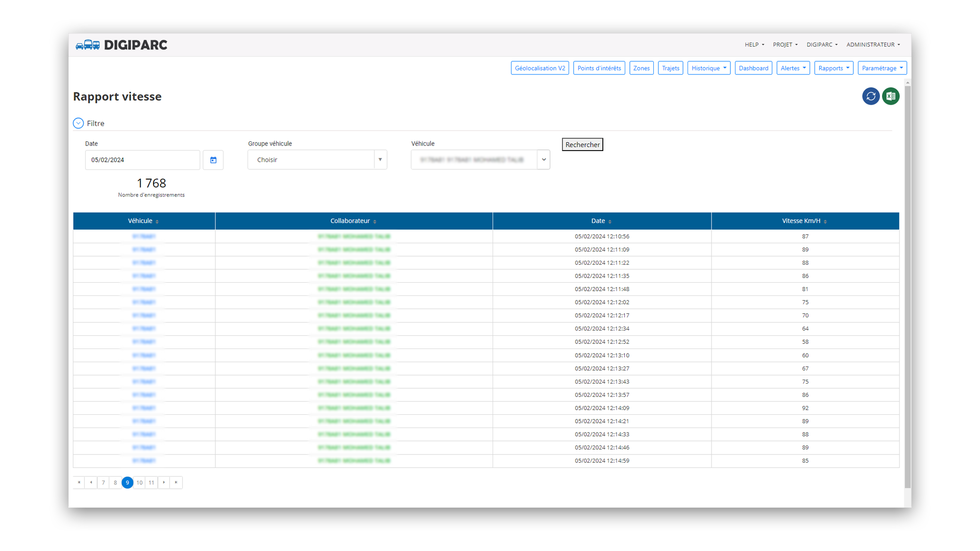Jump to the last page of results
980x551 pixels.
176,483
